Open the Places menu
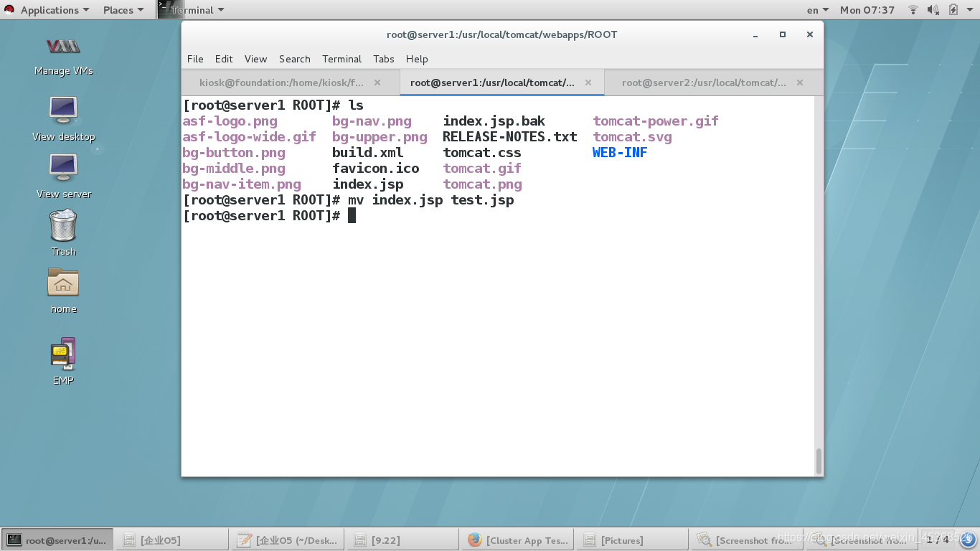980x551 pixels. (x=123, y=10)
